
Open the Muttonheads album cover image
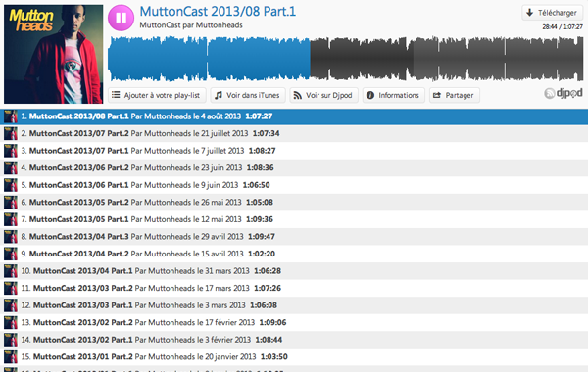coord(53,54)
